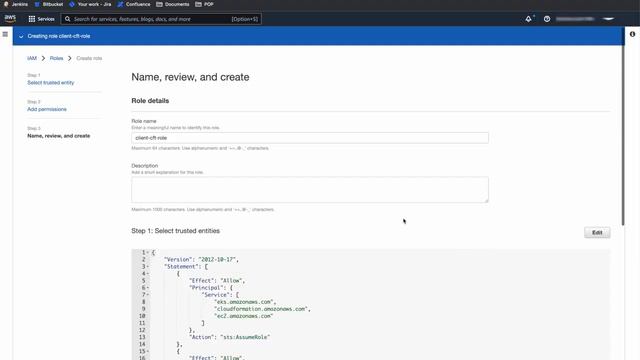Screen dimensions: 640x360
Task: Return to Add permissions step
Action: click(x=47, y=109)
